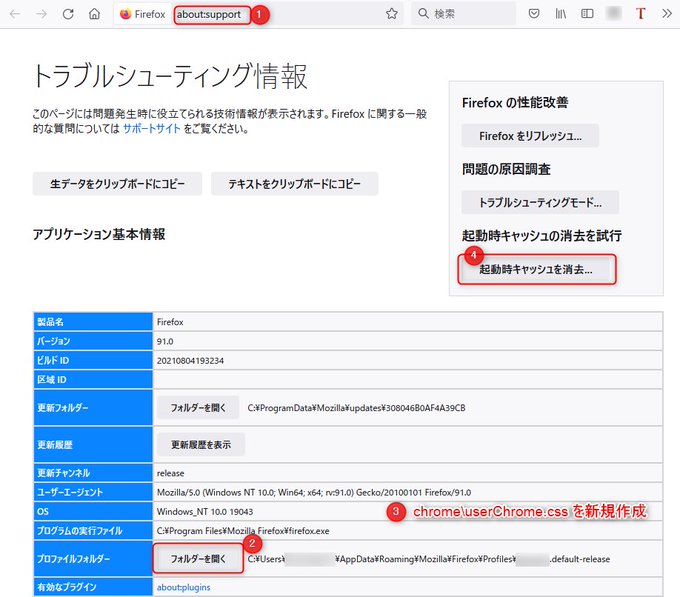This screenshot has height=597, width=680.
Task: Click the Firefox の性能改善 heading
Action: (x=515, y=103)
